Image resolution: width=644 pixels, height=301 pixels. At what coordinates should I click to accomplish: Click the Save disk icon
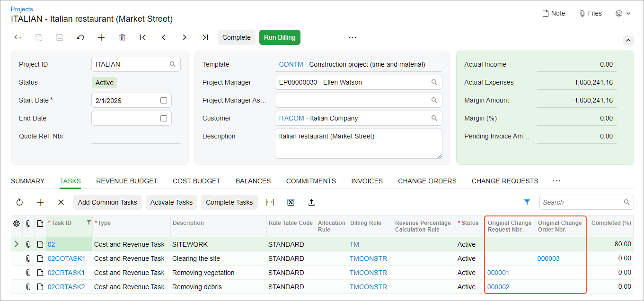coord(60,37)
